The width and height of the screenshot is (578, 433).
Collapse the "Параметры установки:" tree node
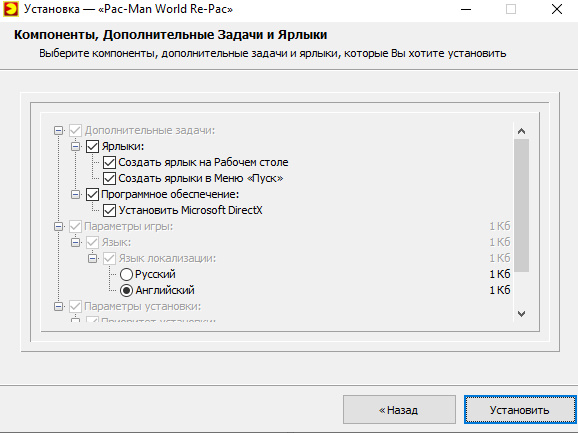coord(58,306)
